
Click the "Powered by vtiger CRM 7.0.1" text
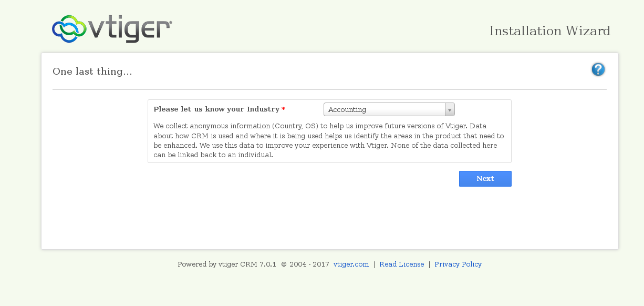click(x=226, y=264)
